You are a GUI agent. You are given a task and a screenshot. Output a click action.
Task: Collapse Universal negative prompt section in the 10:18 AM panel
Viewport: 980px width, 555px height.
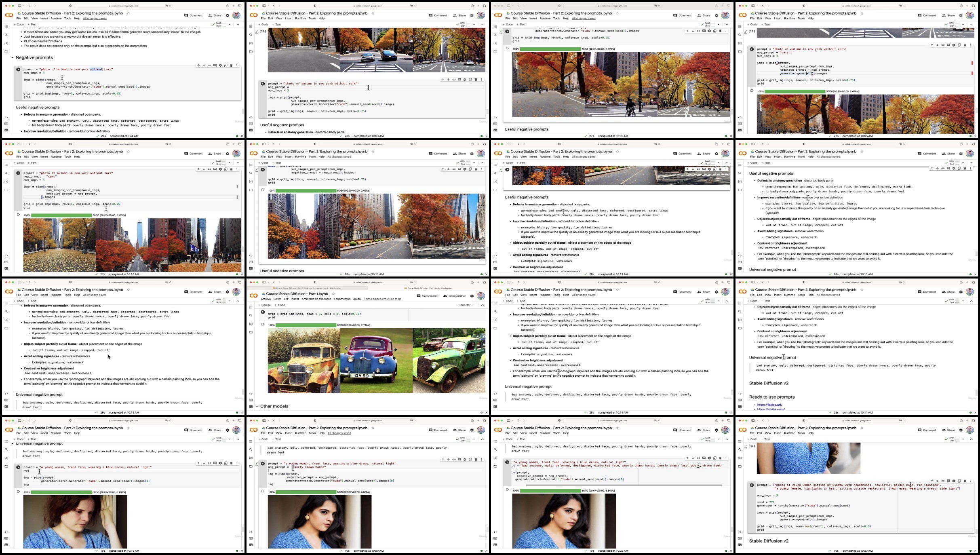(13, 443)
